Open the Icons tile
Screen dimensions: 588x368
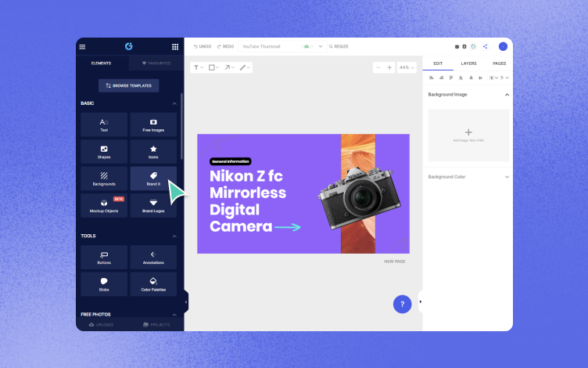pyautogui.click(x=153, y=152)
